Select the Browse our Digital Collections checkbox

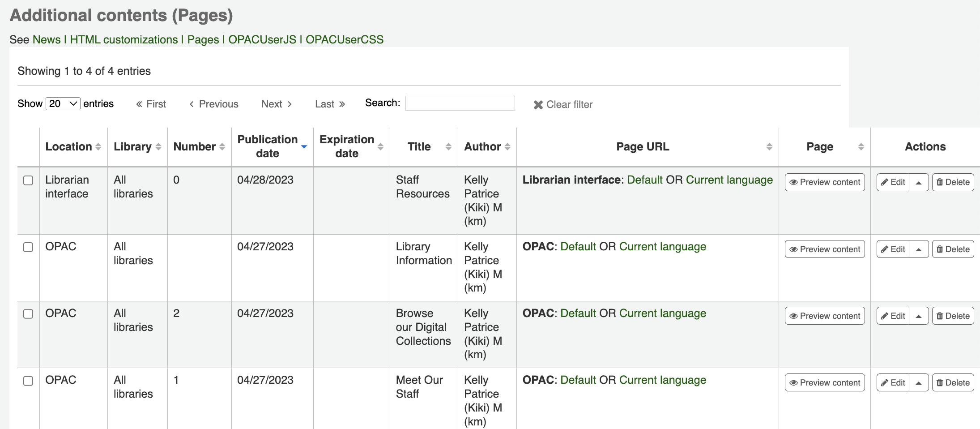[x=28, y=314]
